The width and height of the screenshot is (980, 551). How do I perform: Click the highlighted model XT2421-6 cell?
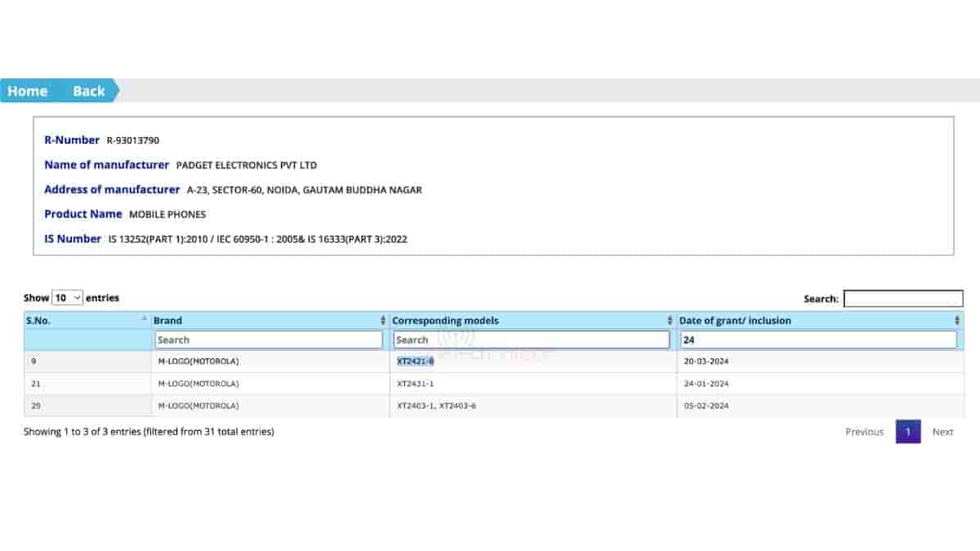[416, 361]
